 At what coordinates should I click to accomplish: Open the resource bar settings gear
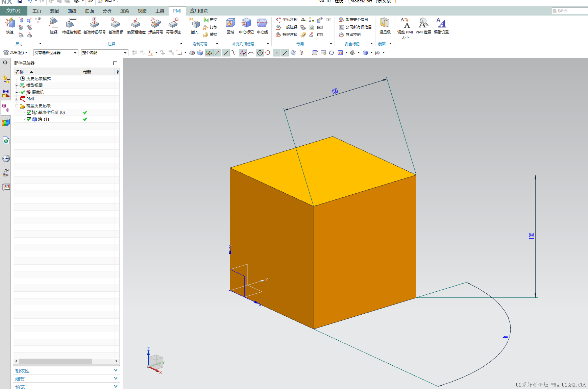5,63
